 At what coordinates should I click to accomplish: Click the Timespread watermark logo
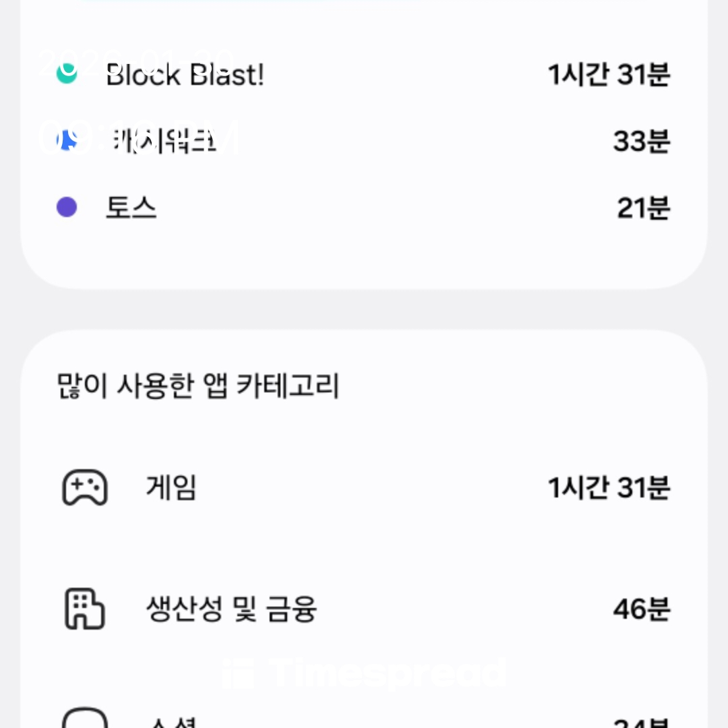pos(364,673)
